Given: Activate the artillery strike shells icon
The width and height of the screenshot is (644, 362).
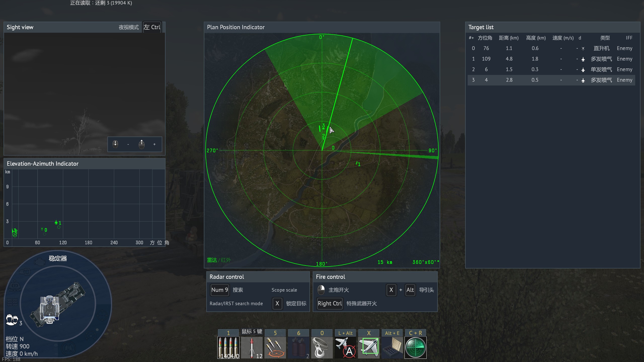Looking at the screenshot, I should (275, 347).
